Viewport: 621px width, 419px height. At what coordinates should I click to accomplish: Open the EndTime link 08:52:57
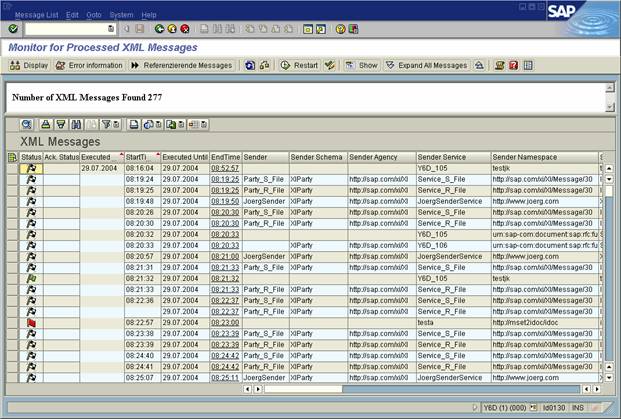(x=225, y=168)
